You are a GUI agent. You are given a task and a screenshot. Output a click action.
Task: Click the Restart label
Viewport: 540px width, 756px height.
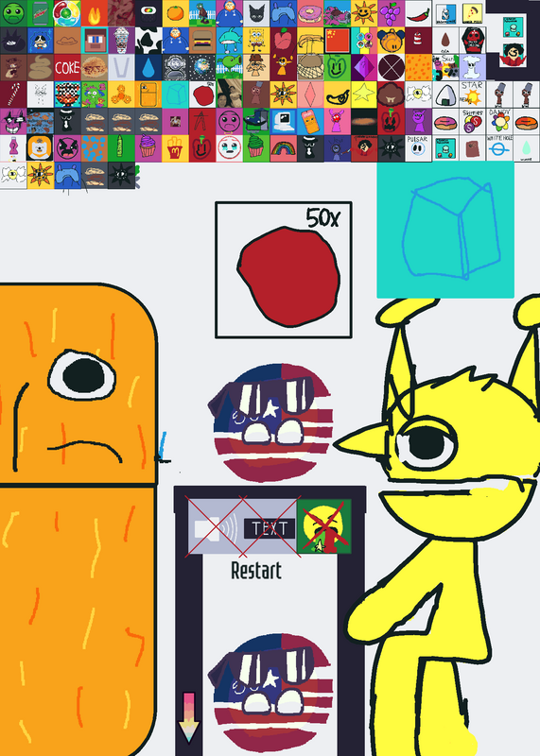255,571
